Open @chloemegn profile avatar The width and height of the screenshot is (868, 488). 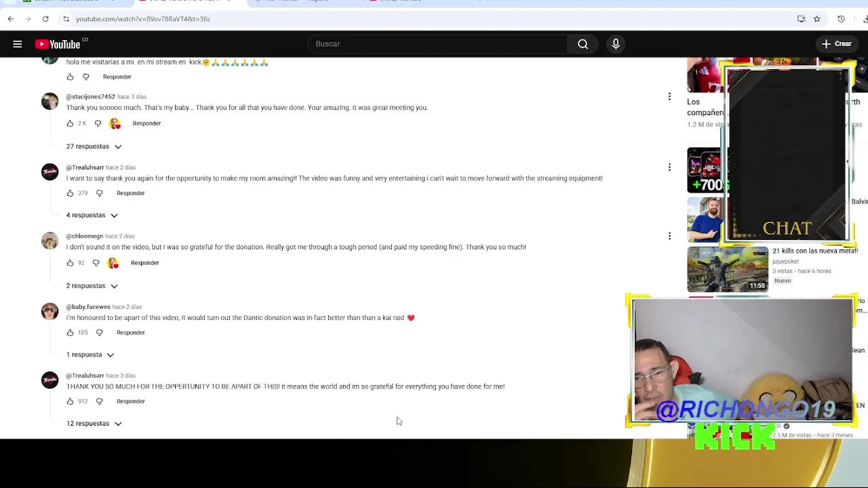tap(50, 241)
